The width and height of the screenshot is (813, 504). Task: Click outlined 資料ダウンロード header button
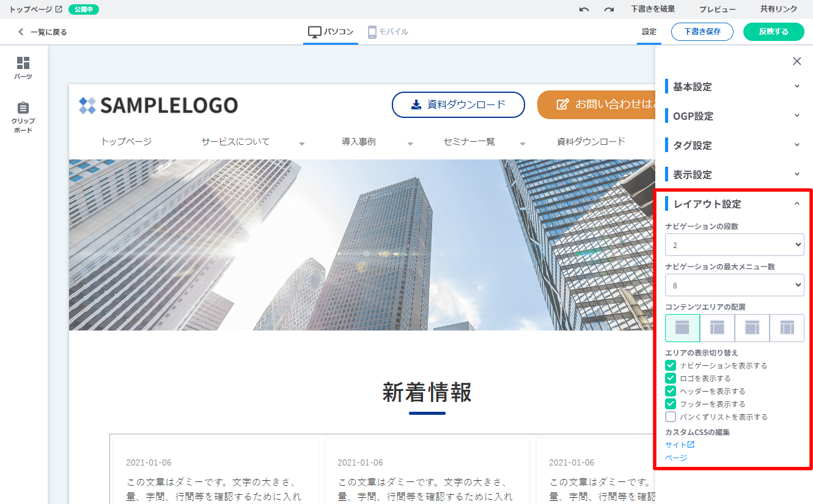pyautogui.click(x=458, y=104)
